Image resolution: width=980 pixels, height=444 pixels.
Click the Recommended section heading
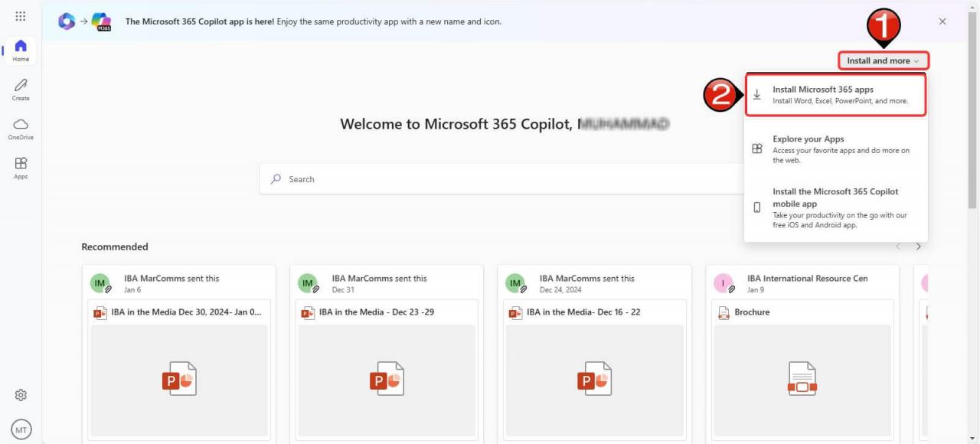pos(115,246)
